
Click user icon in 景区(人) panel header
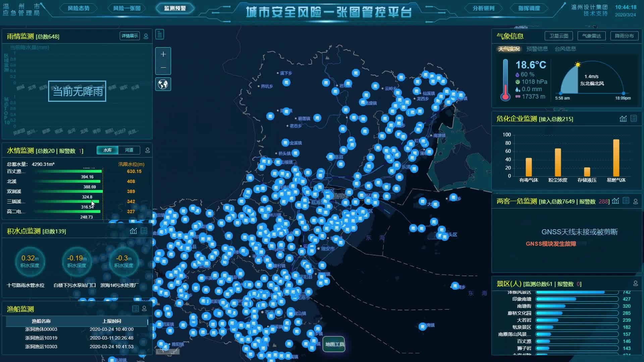635,284
